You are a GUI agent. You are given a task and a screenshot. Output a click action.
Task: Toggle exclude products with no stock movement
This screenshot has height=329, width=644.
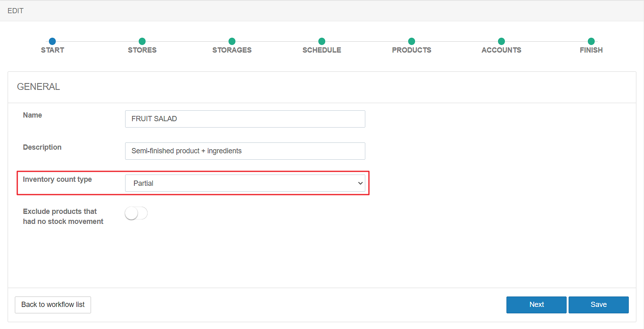(x=136, y=213)
